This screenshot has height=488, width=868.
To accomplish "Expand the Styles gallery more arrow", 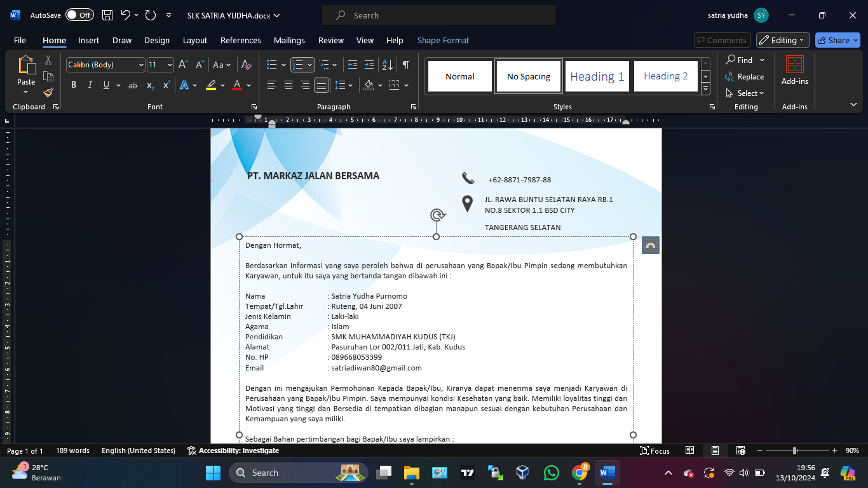I will coord(705,90).
